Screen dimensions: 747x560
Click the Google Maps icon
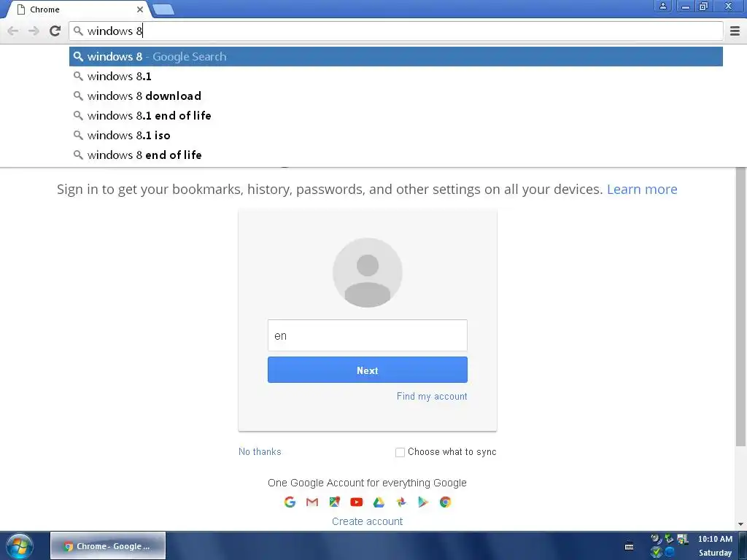click(x=334, y=502)
